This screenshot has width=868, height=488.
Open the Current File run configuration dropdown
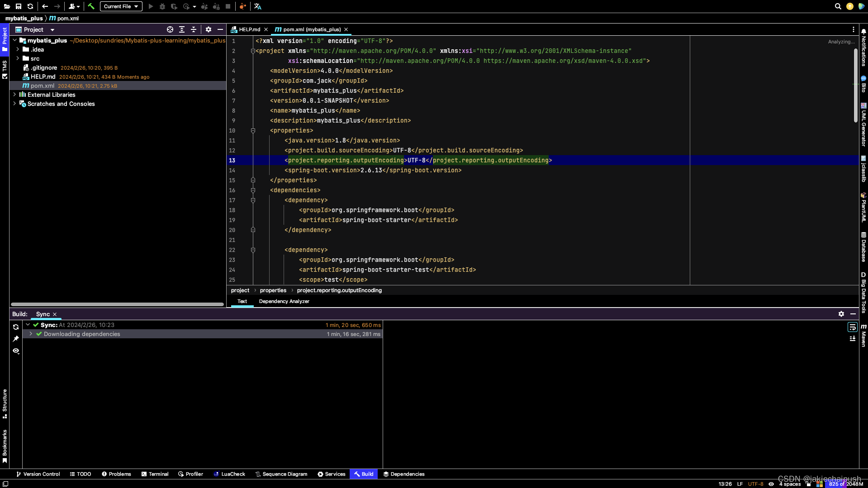coord(121,6)
